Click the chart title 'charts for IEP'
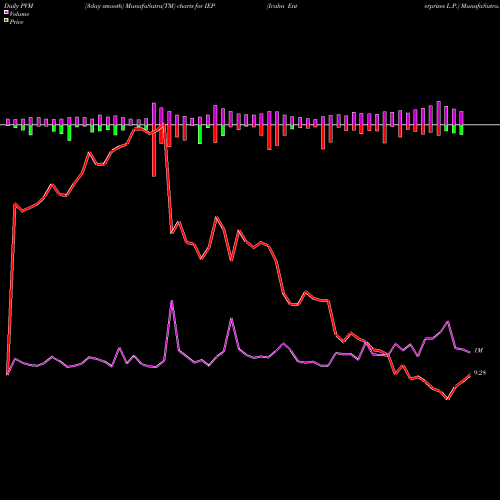The height and width of the screenshot is (500, 500). click(196, 6)
